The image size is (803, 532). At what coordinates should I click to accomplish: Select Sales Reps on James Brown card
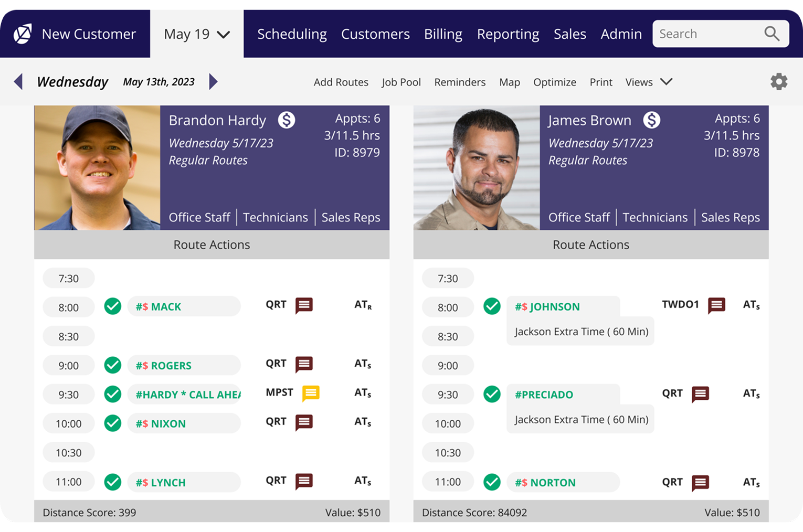(731, 217)
